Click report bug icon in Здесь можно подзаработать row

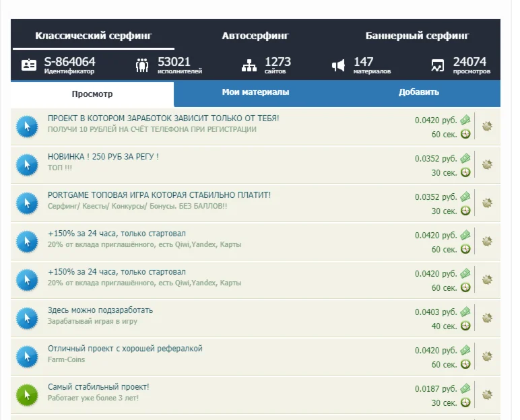click(x=487, y=318)
